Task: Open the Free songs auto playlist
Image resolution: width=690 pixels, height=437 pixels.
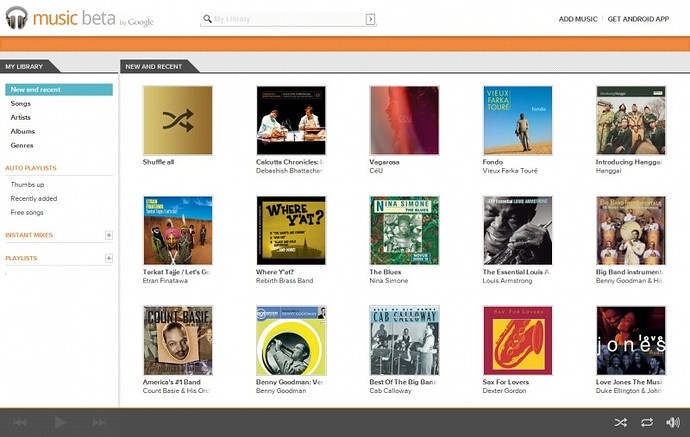Action: (x=27, y=213)
